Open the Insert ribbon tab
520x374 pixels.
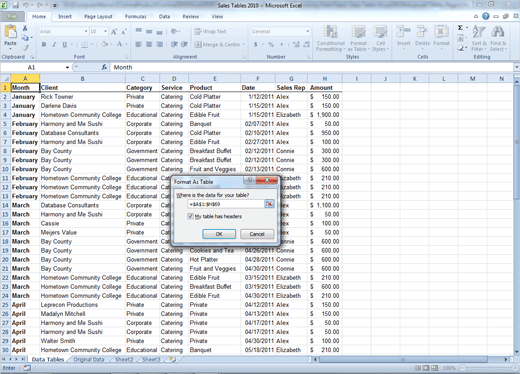tap(65, 16)
